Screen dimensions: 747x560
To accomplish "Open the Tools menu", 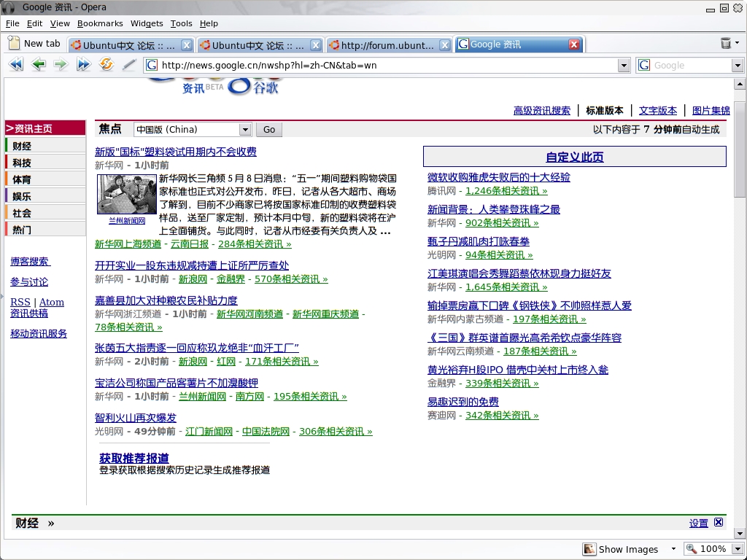I will pos(181,23).
